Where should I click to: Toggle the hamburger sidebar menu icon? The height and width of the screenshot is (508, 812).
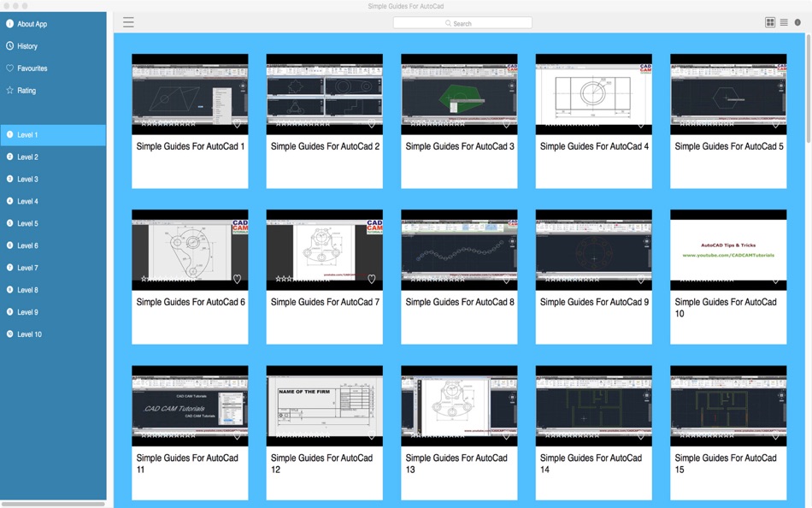[128, 21]
